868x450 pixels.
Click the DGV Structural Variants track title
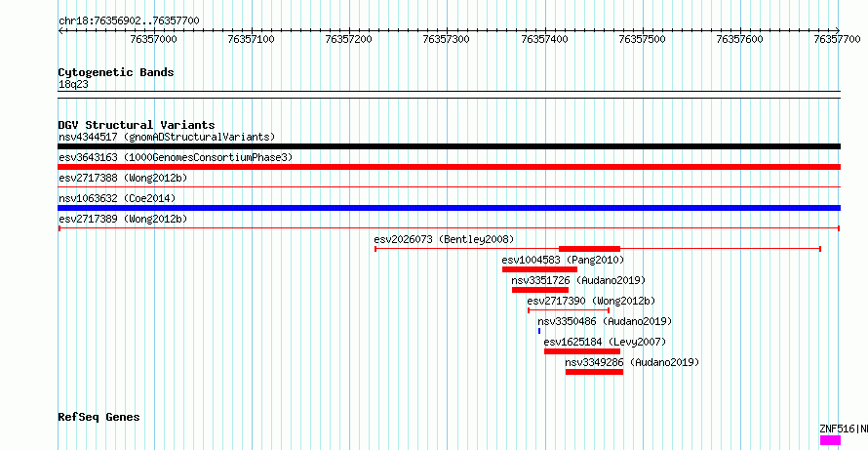coord(137,125)
